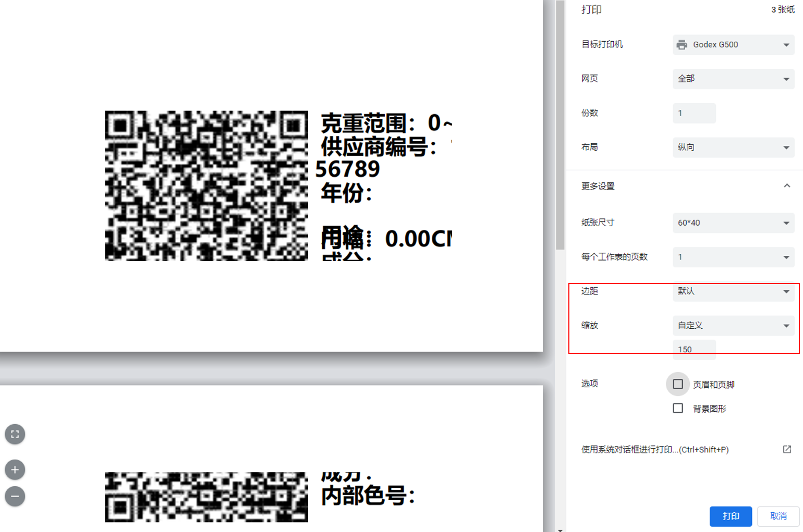The image size is (803, 532).
Task: Open the 布局 纵向 dropdown
Action: click(733, 147)
